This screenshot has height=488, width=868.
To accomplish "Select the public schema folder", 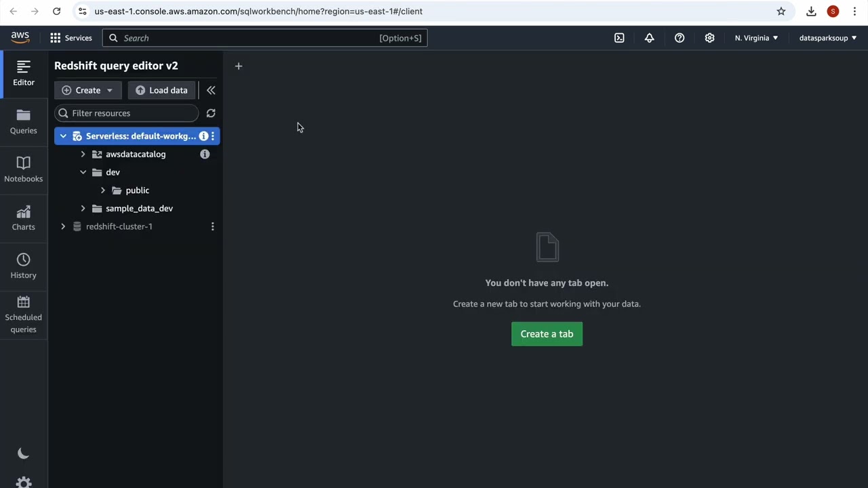I will click(137, 190).
